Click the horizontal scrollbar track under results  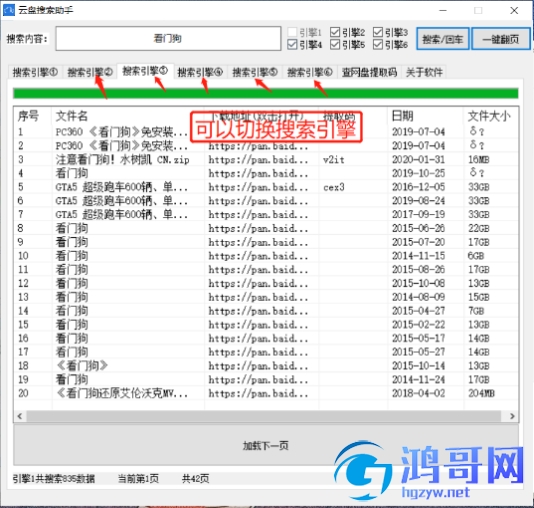pyautogui.click(x=263, y=416)
